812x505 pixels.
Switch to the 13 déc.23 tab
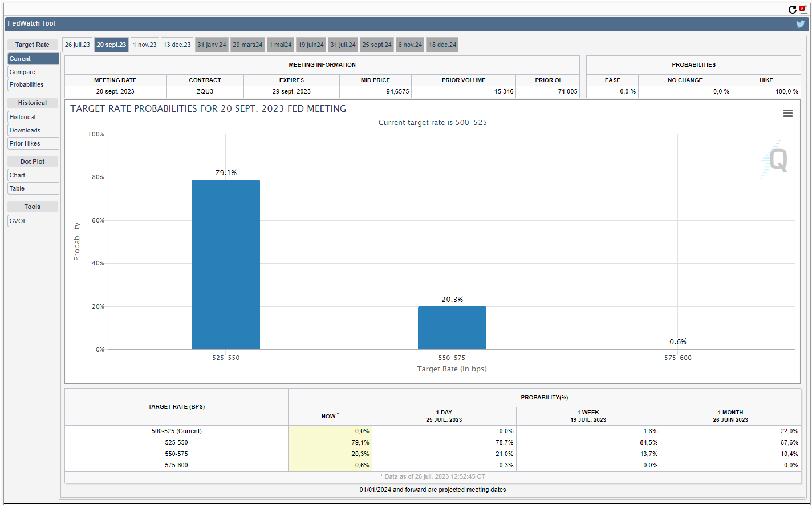177,45
